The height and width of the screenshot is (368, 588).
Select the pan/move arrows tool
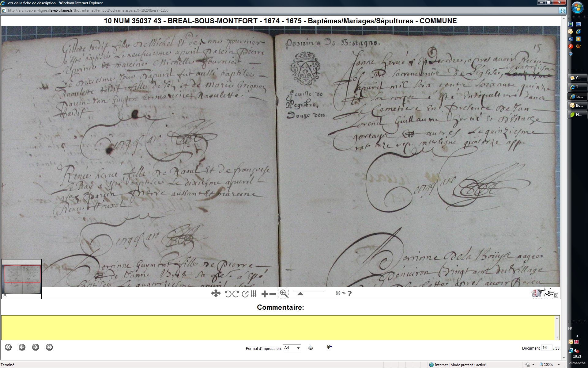tap(216, 293)
